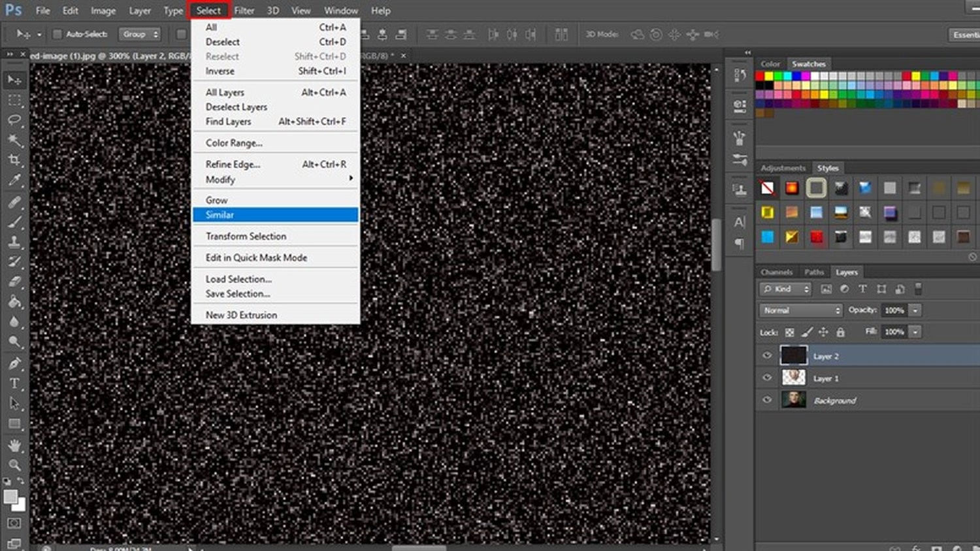Switch to the Color tab
The image size is (980, 551).
tap(770, 64)
